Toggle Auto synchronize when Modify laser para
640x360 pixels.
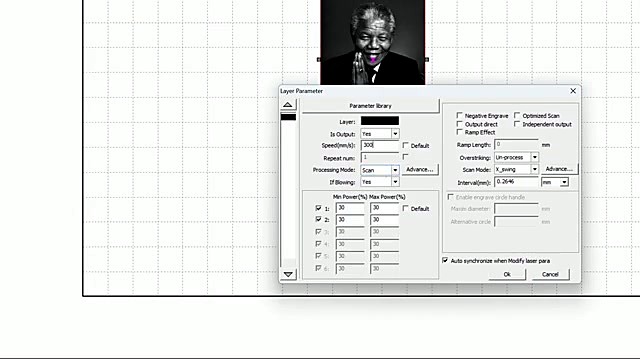(x=445, y=260)
